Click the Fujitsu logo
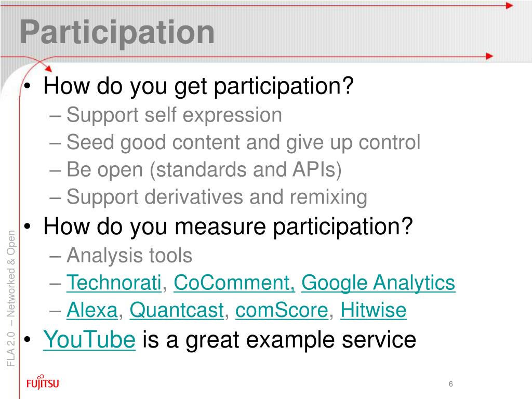 [43, 382]
